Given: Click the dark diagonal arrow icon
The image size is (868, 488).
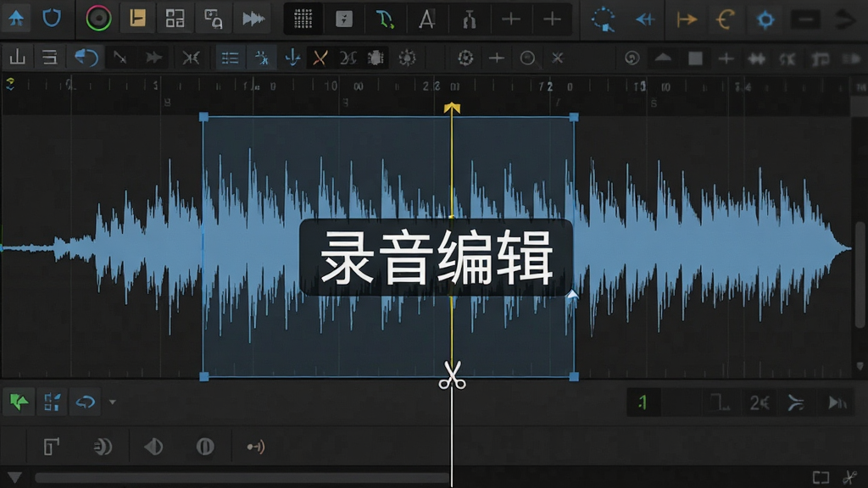Looking at the screenshot, I should (x=120, y=58).
